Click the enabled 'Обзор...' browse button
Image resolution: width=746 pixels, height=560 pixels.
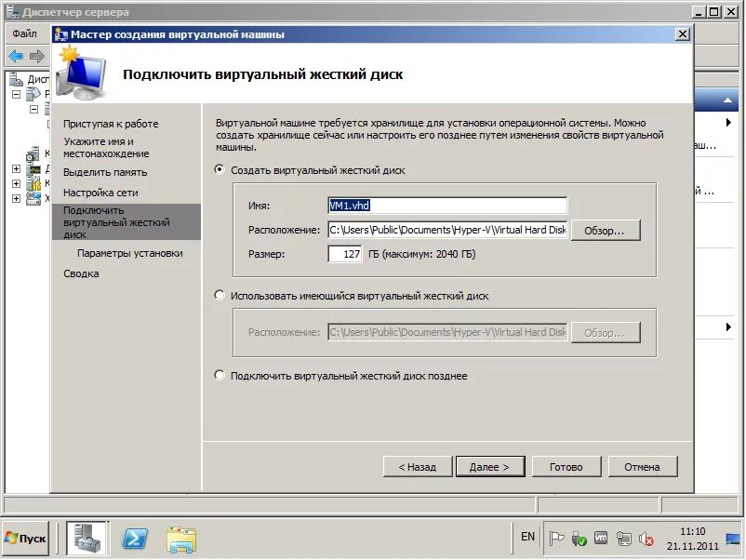[605, 230]
